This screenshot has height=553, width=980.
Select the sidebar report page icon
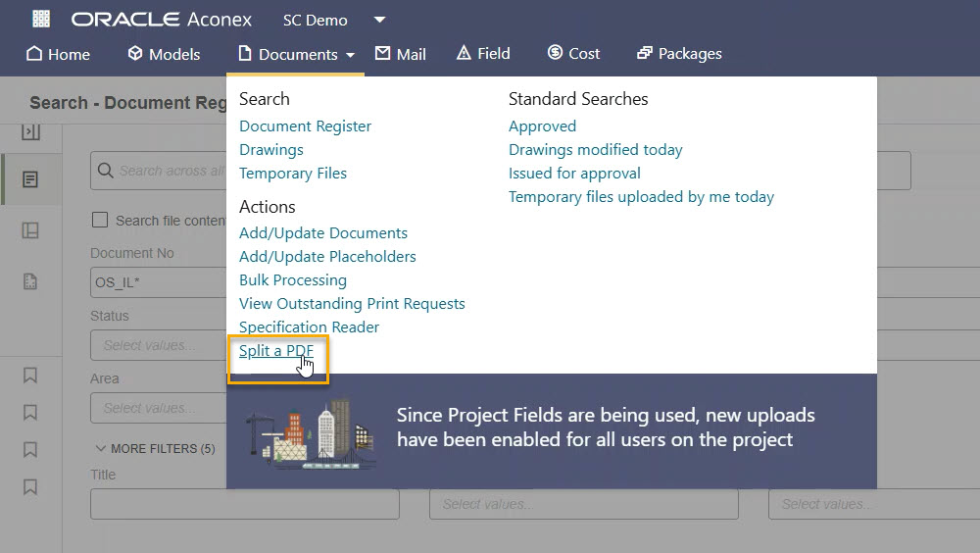pyautogui.click(x=30, y=281)
